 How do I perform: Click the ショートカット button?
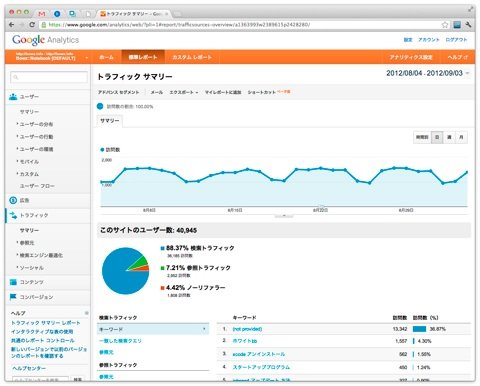(262, 92)
